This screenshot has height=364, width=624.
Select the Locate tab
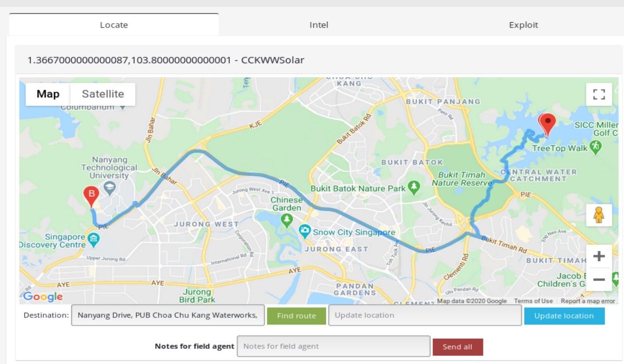[114, 25]
